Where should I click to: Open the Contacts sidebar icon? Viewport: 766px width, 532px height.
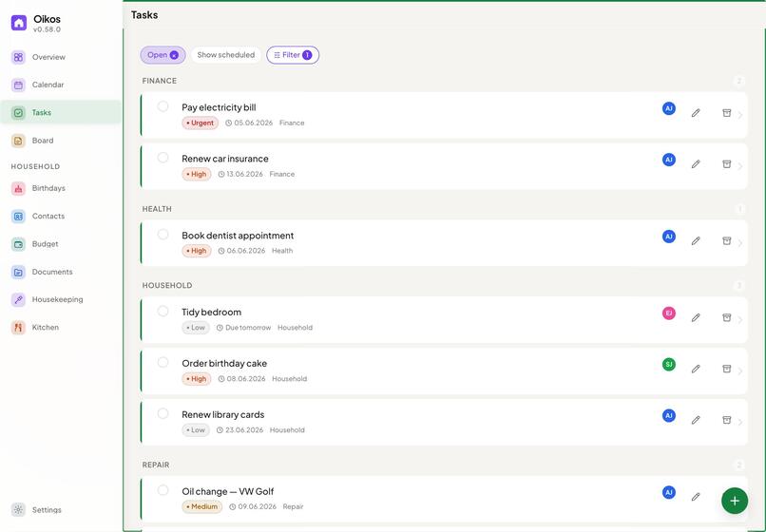click(18, 217)
